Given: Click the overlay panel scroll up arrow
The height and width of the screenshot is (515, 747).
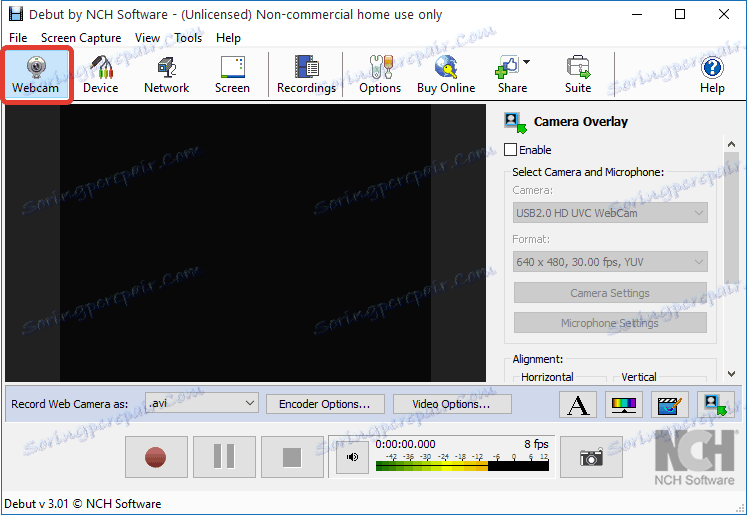Looking at the screenshot, I should click(x=731, y=144).
